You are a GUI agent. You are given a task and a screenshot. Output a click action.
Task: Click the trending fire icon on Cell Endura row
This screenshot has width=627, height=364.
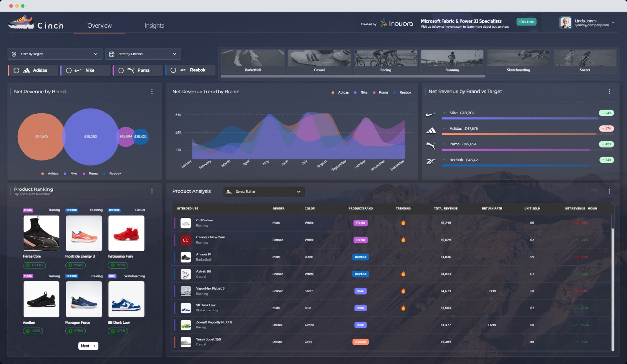(x=403, y=223)
